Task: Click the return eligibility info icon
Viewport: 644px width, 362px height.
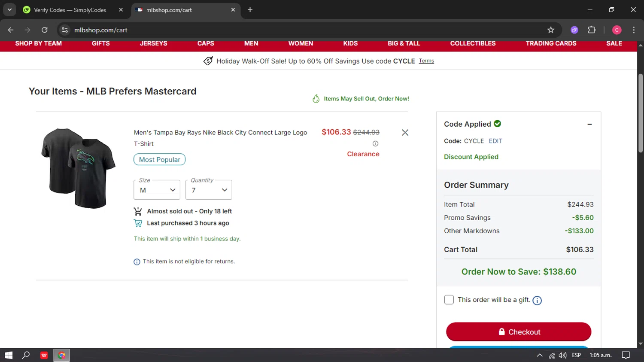Action: [x=137, y=262]
